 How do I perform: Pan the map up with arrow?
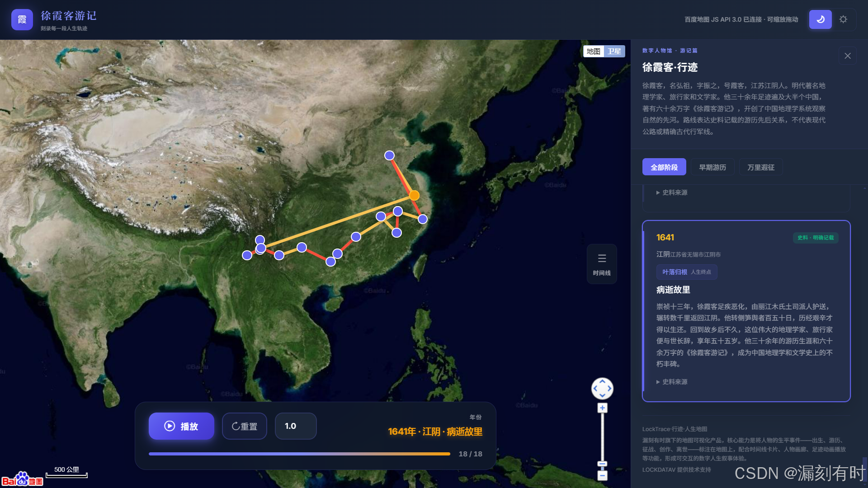[602, 381]
